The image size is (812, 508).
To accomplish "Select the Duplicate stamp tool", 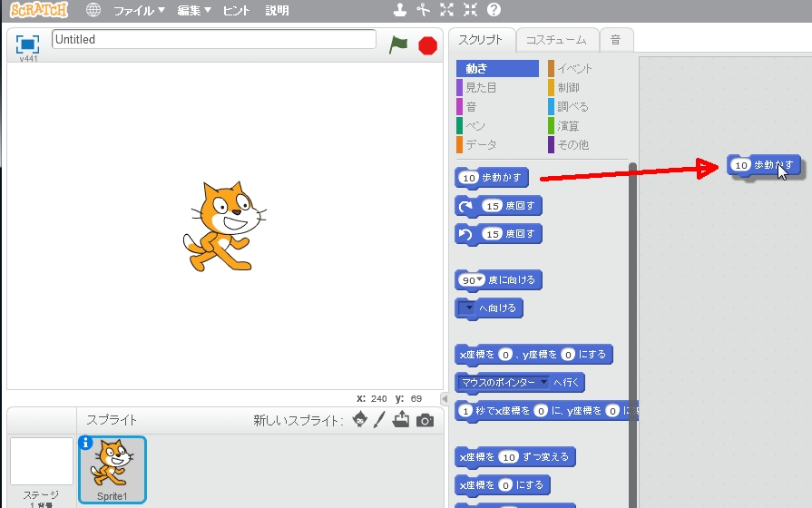I will [399, 9].
